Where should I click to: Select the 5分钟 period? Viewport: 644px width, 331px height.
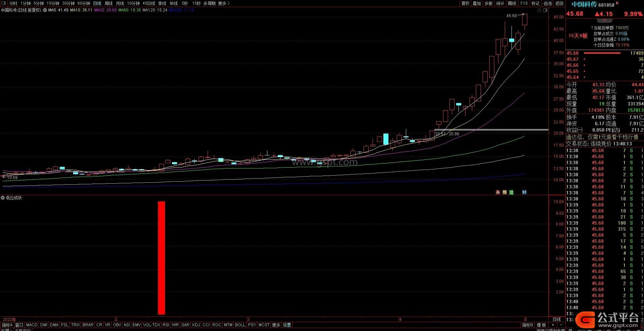coord(39,3)
